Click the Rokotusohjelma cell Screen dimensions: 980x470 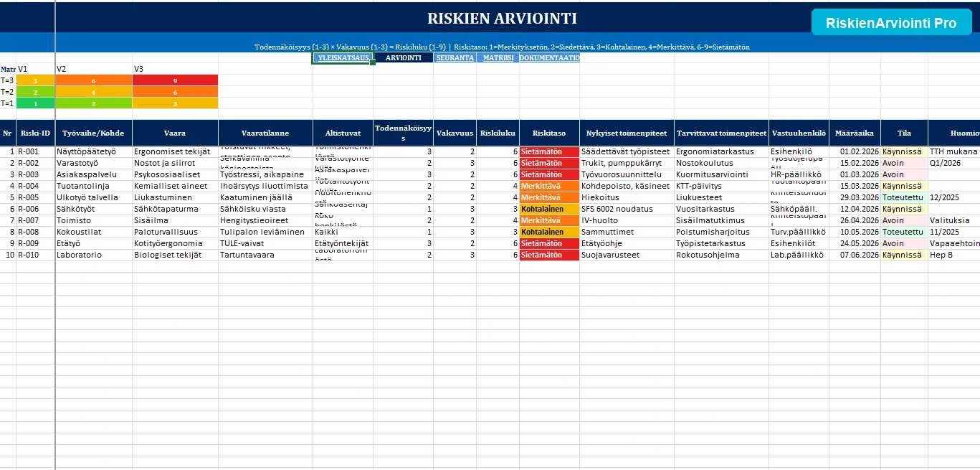(x=721, y=255)
